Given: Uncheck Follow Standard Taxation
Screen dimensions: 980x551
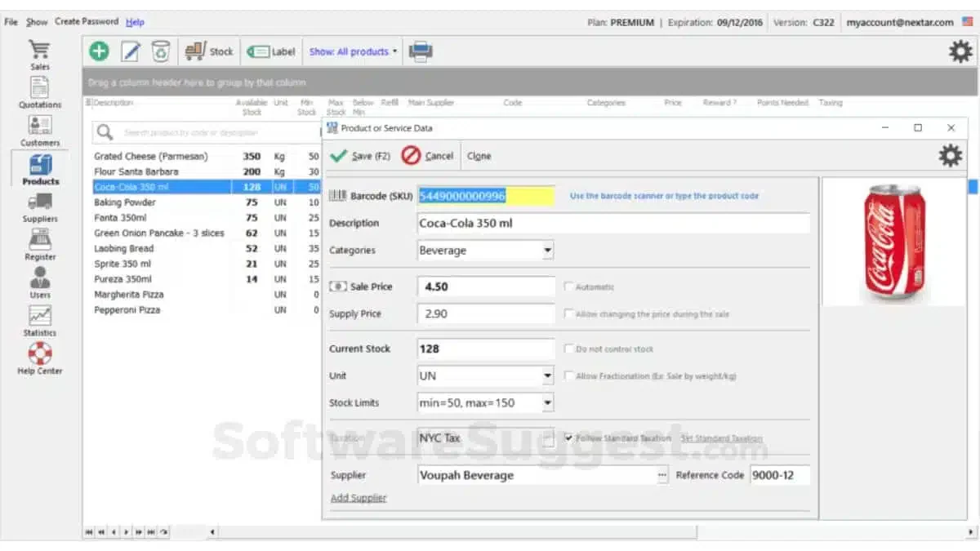Looking at the screenshot, I should pyautogui.click(x=569, y=438).
